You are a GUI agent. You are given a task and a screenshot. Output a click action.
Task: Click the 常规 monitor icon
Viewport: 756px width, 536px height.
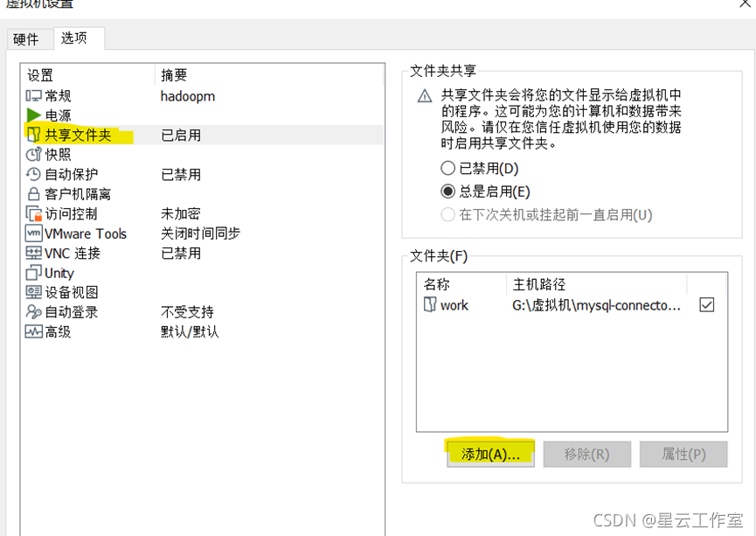[x=33, y=95]
